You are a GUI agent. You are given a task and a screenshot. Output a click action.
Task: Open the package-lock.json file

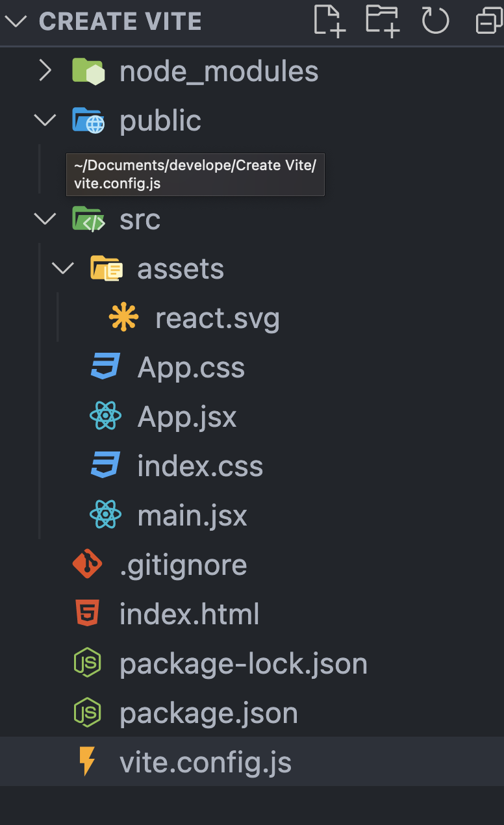[244, 665]
